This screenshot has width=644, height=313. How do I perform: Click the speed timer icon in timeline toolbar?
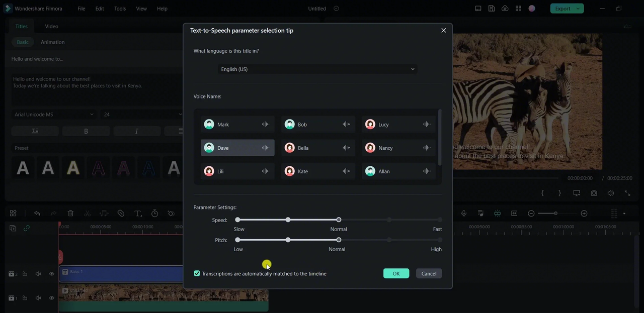pyautogui.click(x=155, y=214)
